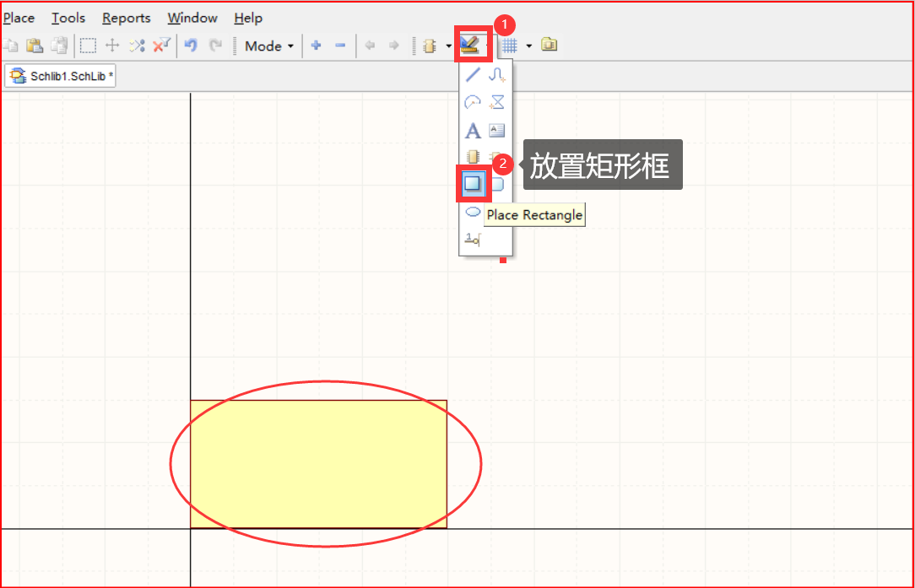Choose the Move Selection crosshair tool
Screen dimensions: 915x588
click(x=112, y=46)
